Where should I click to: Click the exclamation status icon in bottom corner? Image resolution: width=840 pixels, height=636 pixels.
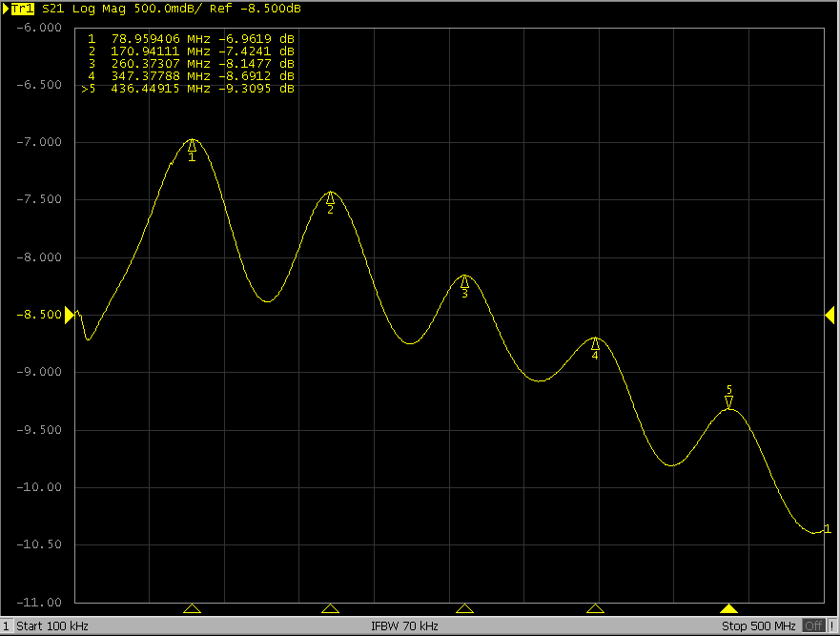pos(834,626)
